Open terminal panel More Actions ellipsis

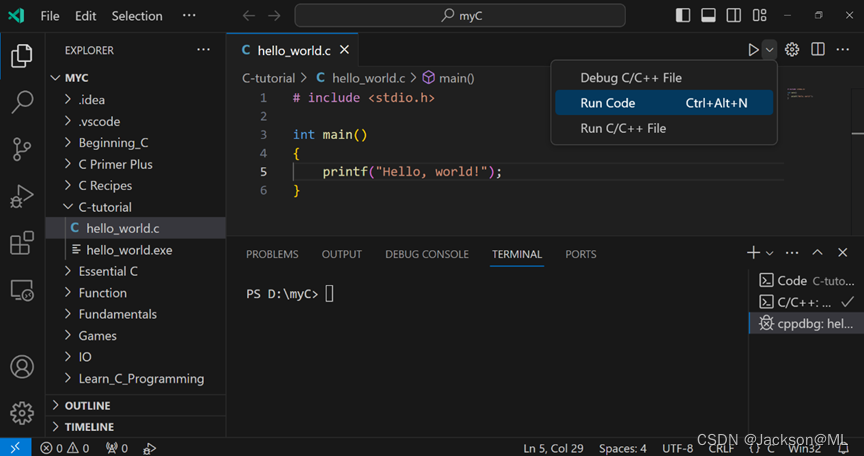pos(792,253)
